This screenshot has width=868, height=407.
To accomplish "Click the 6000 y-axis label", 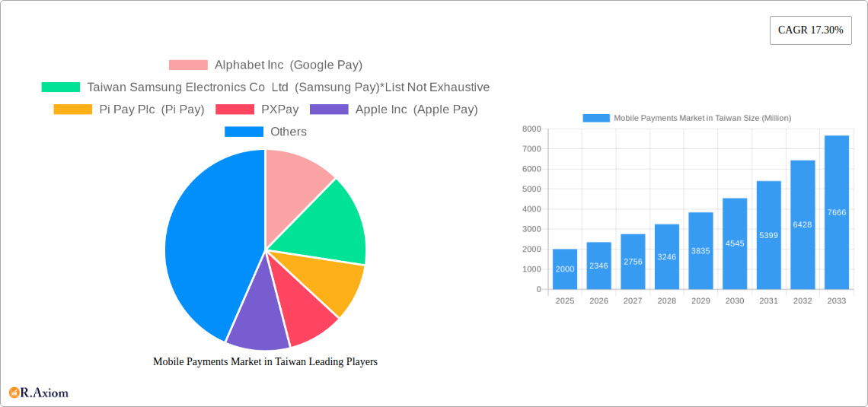I will click(531, 169).
